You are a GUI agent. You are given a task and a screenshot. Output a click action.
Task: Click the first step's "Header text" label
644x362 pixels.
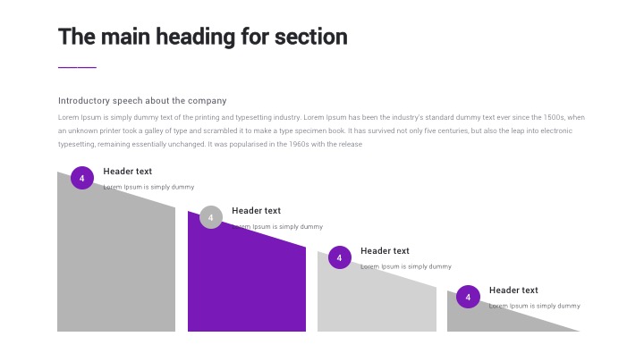point(128,171)
